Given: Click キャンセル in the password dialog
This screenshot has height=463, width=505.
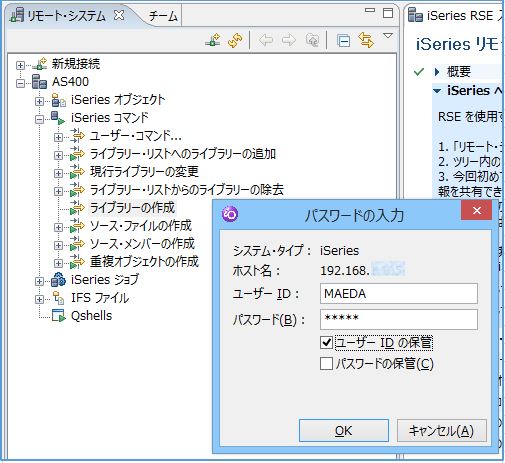Looking at the screenshot, I should [x=441, y=431].
